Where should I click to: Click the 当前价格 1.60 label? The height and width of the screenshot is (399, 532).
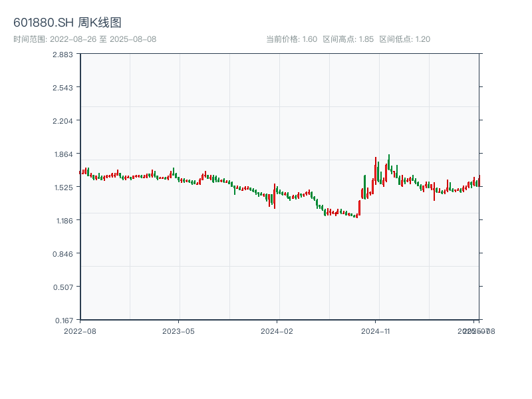click(291, 39)
